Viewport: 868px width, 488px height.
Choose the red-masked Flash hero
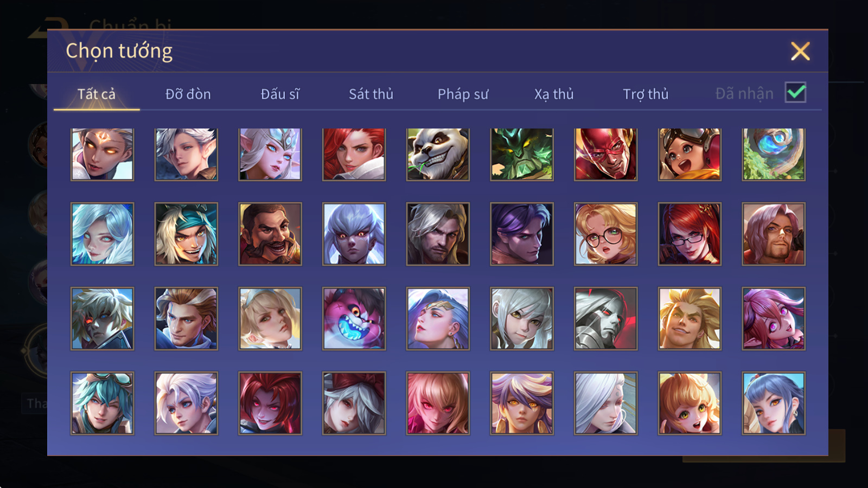(x=605, y=154)
